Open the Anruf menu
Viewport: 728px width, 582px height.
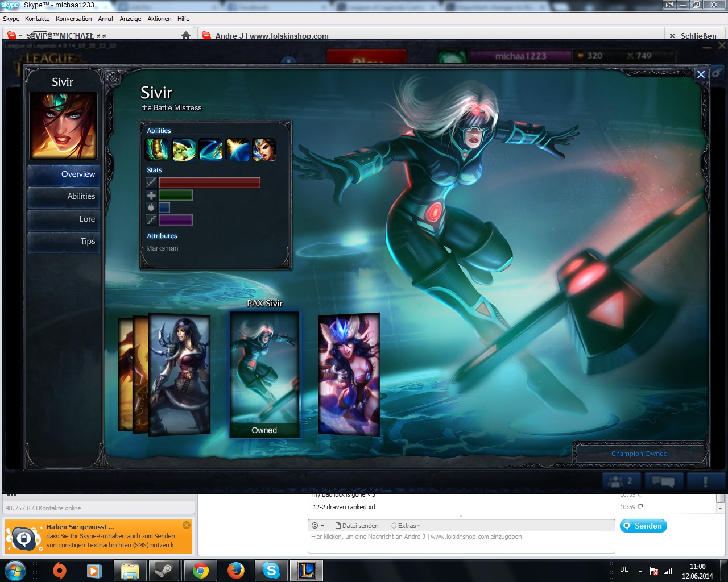tap(106, 19)
